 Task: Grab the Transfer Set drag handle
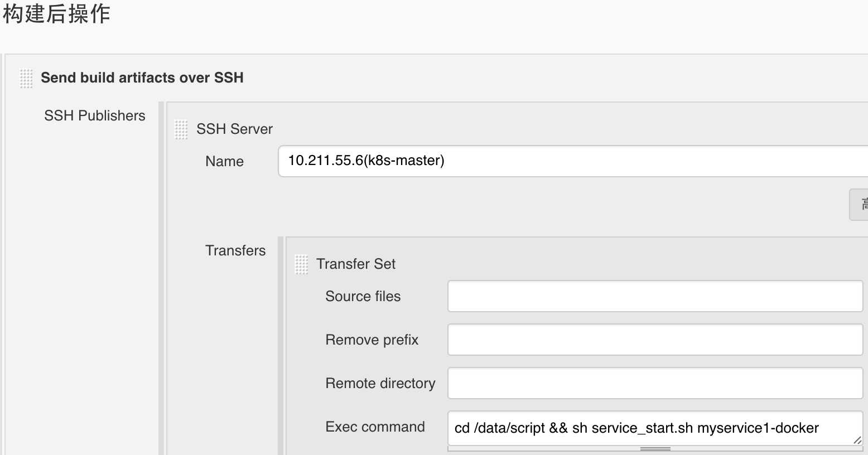click(x=301, y=264)
